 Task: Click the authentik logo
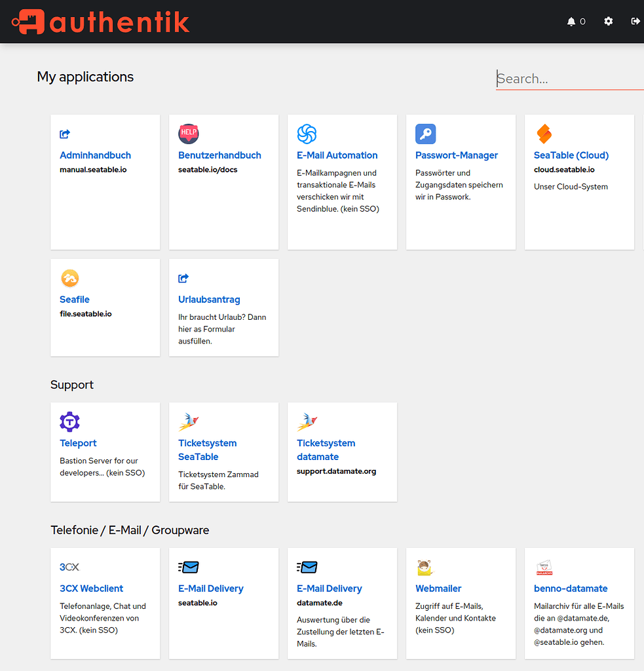tap(98, 21)
